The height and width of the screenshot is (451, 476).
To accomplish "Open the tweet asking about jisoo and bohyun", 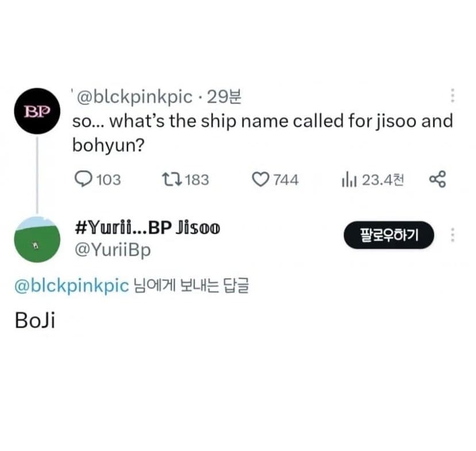I will (263, 133).
